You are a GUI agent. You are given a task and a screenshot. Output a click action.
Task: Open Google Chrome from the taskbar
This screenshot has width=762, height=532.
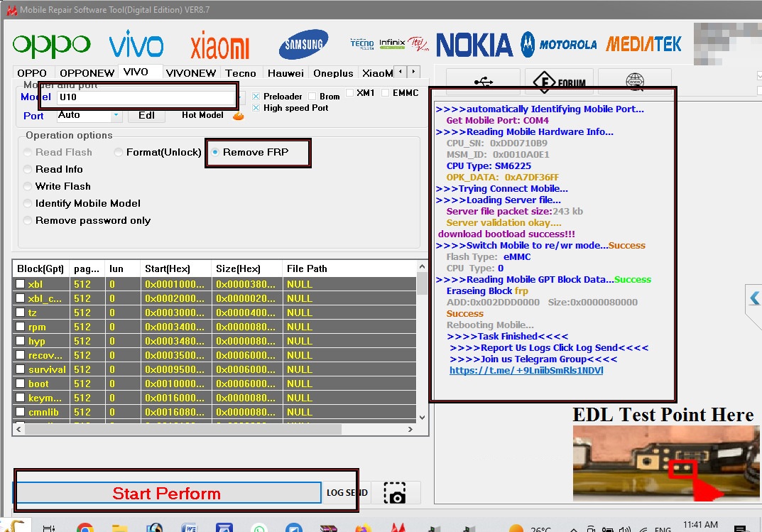click(85, 528)
